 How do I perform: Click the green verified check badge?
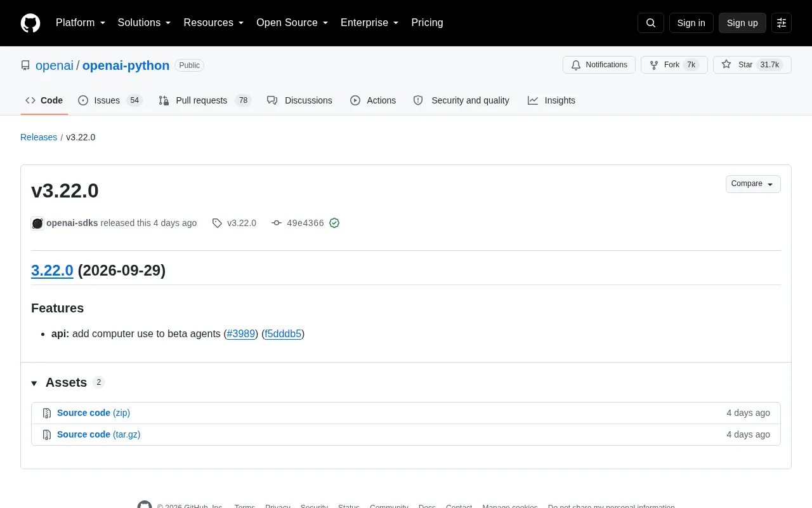pos(334,223)
